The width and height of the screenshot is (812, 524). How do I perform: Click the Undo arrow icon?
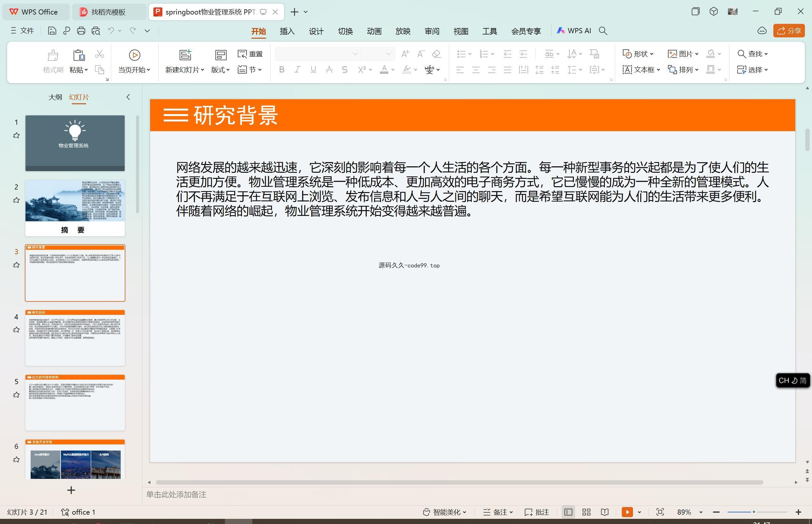[111, 31]
